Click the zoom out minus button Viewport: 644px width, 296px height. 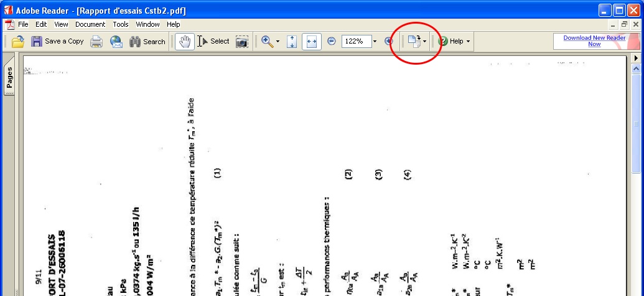[332, 42]
